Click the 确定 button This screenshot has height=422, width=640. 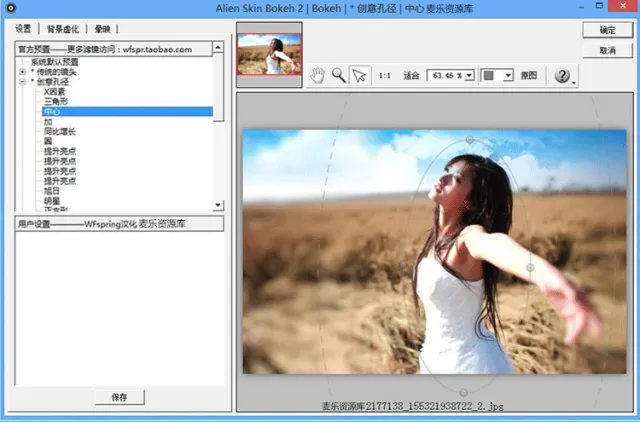(607, 30)
